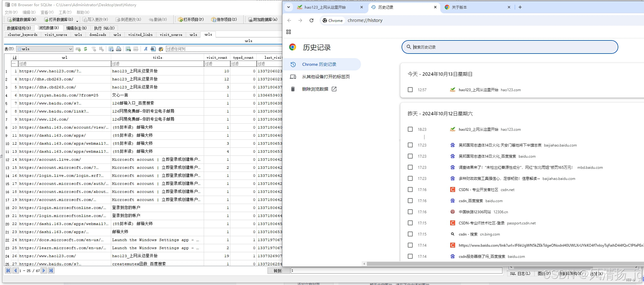Viewport: 644px width, 285px height.
Task: Go to previous page of records
Action: pyautogui.click(x=15, y=270)
